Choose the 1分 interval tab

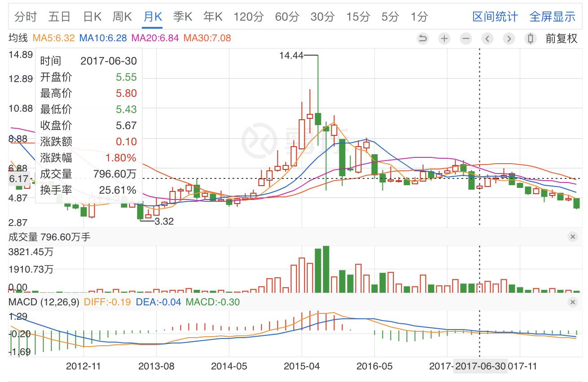(419, 17)
